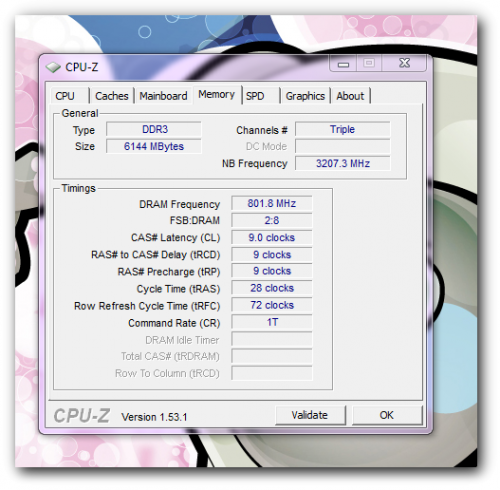The width and height of the screenshot is (500, 490).
Task: Click the Triple channels value
Action: [342, 129]
